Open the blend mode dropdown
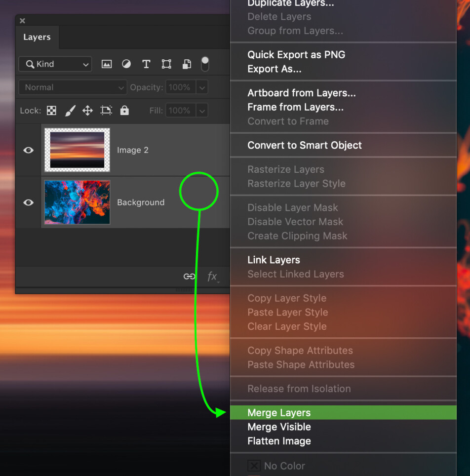 (x=73, y=87)
